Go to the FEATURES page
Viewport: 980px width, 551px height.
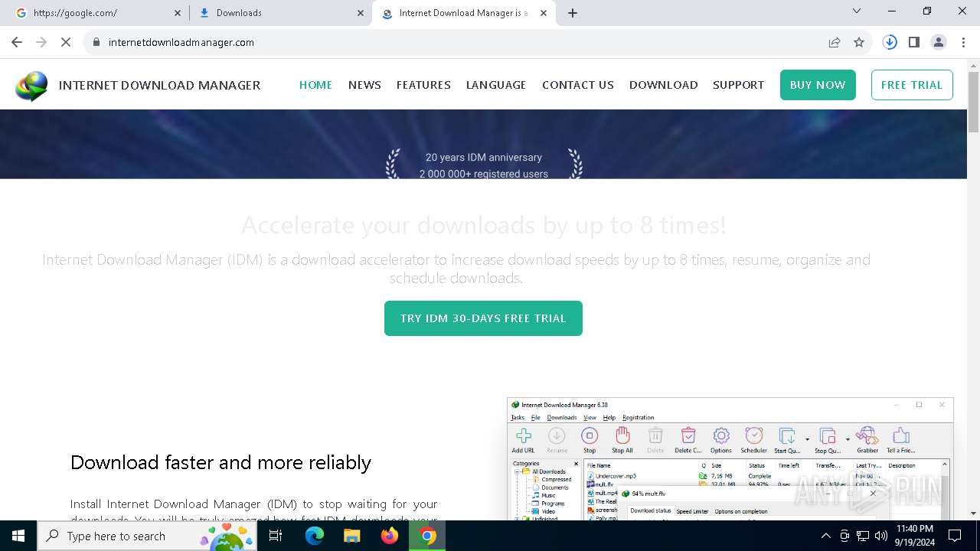423,85
